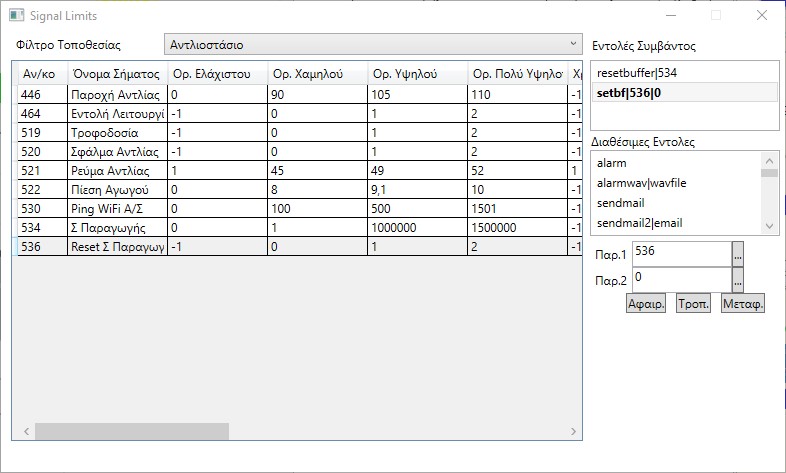Click the table's horizontal scrollbar thumb
786x473 pixels.
coord(130,432)
